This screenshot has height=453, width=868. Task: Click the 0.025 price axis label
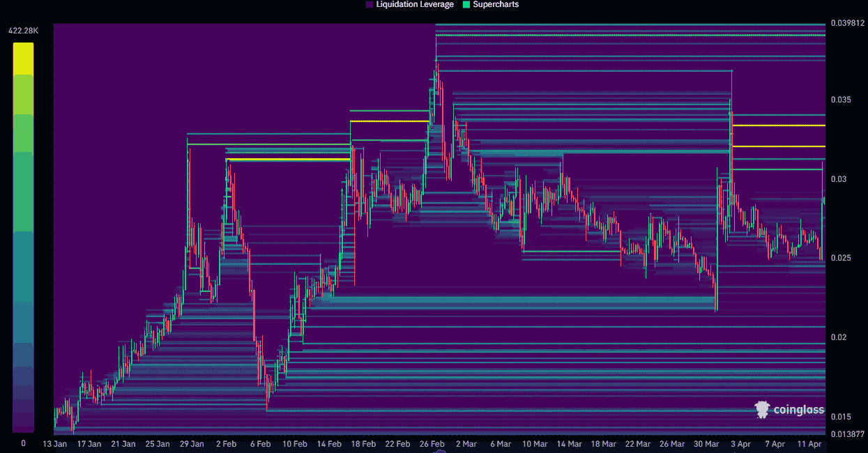(839, 256)
